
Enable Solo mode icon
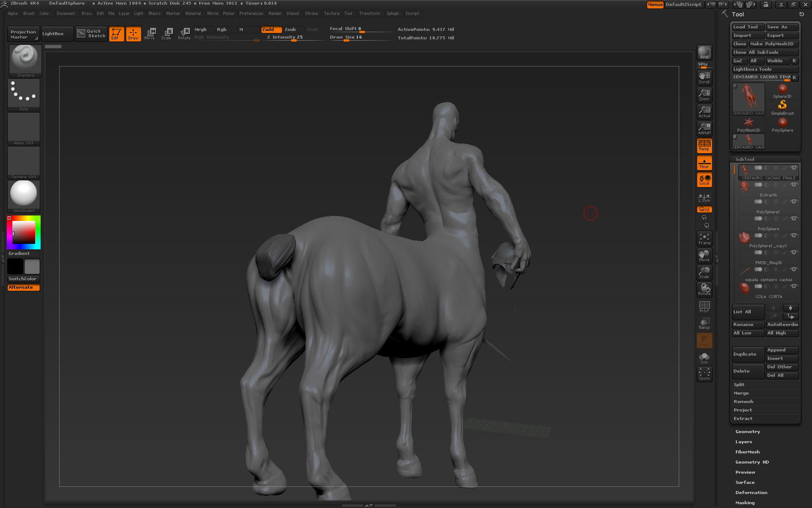point(704,358)
